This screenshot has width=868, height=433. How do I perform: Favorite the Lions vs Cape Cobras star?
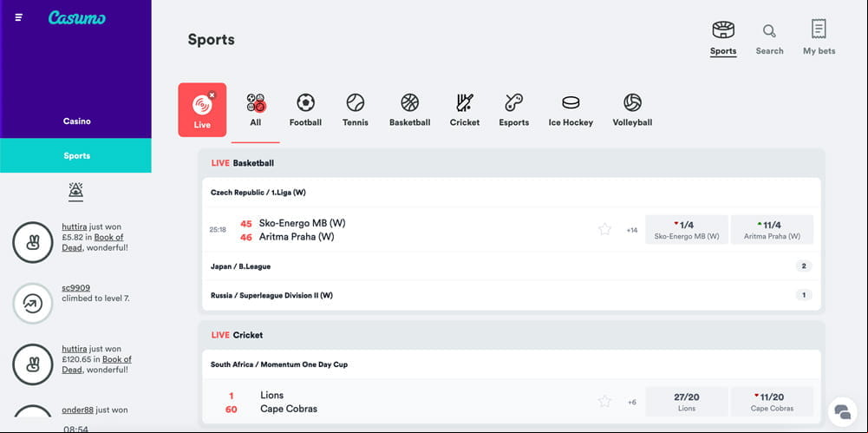pyautogui.click(x=604, y=402)
